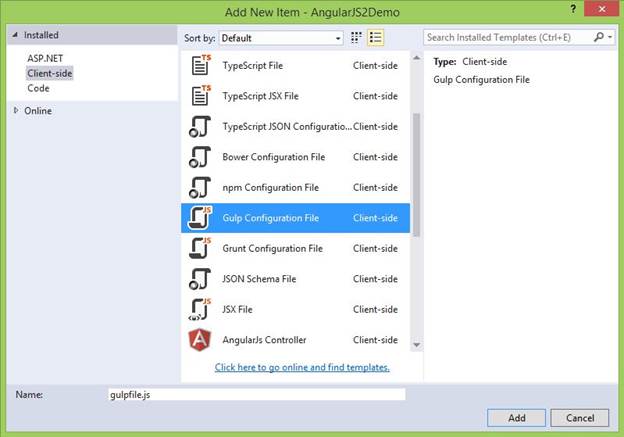The image size is (624, 437).
Task: Select the Installed category label
Action: coord(41,35)
